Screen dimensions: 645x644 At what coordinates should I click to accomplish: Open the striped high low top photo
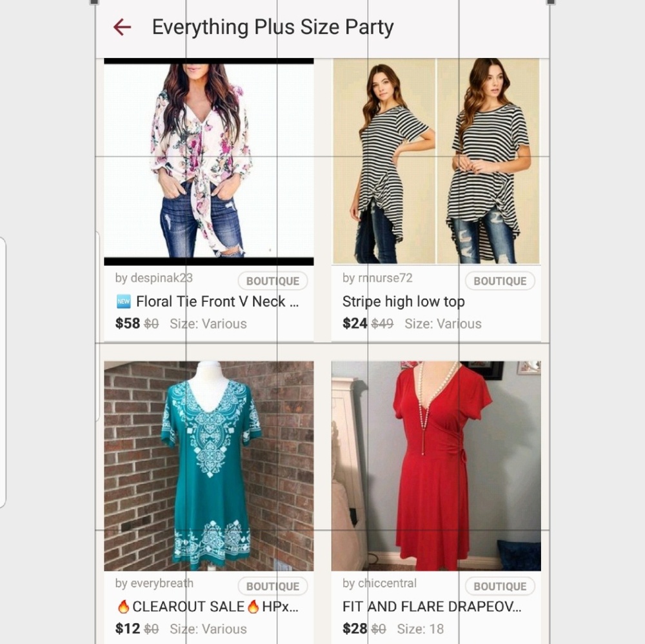[x=436, y=161]
